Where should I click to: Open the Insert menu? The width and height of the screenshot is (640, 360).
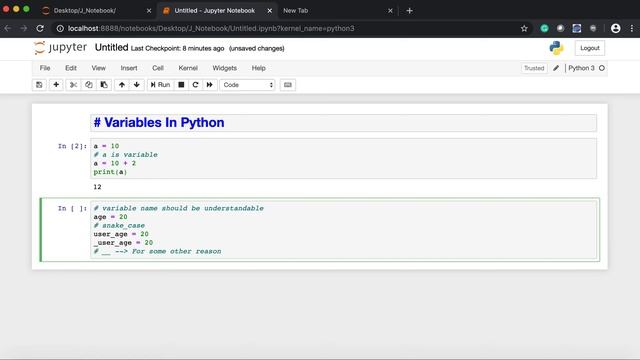click(129, 68)
